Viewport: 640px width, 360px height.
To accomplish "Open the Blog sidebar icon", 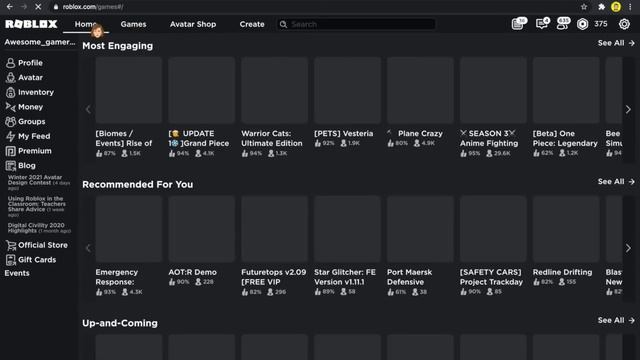I will [10, 166].
